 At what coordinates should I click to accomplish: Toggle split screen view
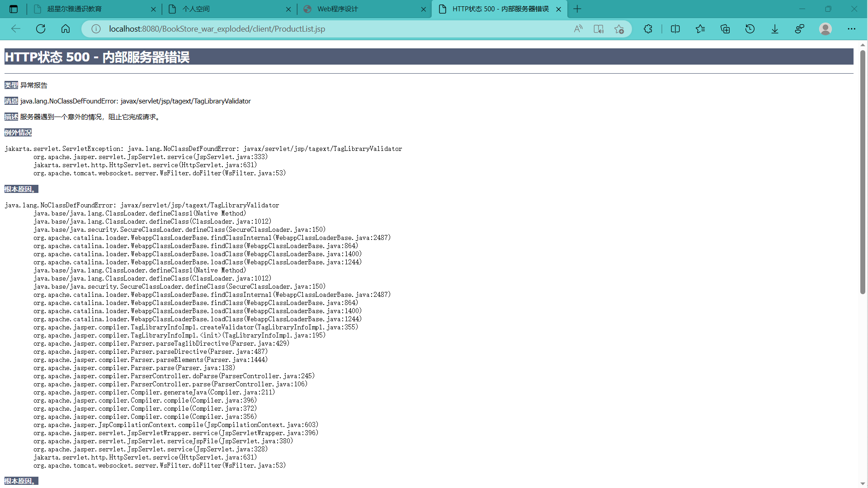point(675,29)
